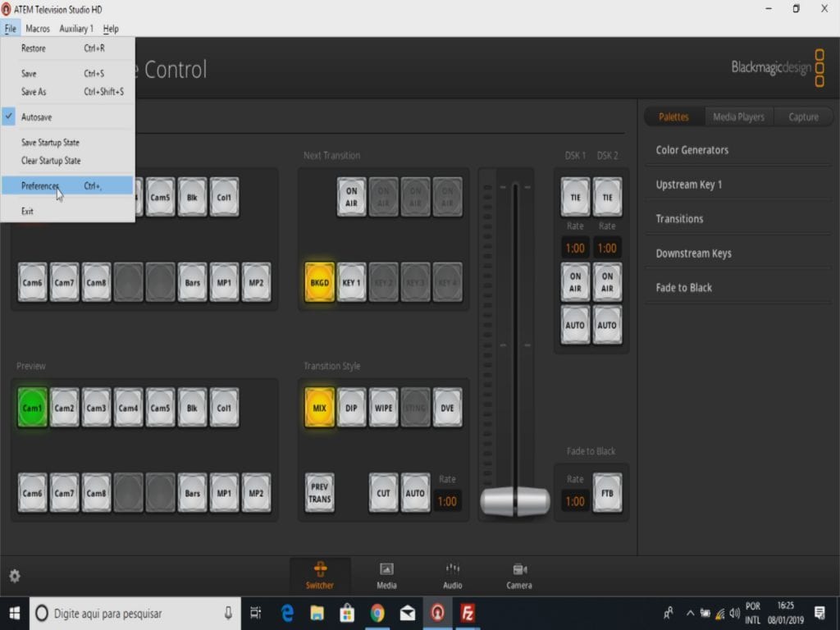Open the Macros menu

(38, 29)
